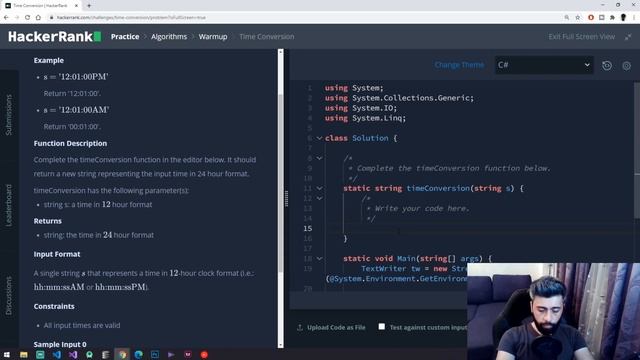Click Upload Code as File
This screenshot has width=640, height=360.
(x=336, y=327)
